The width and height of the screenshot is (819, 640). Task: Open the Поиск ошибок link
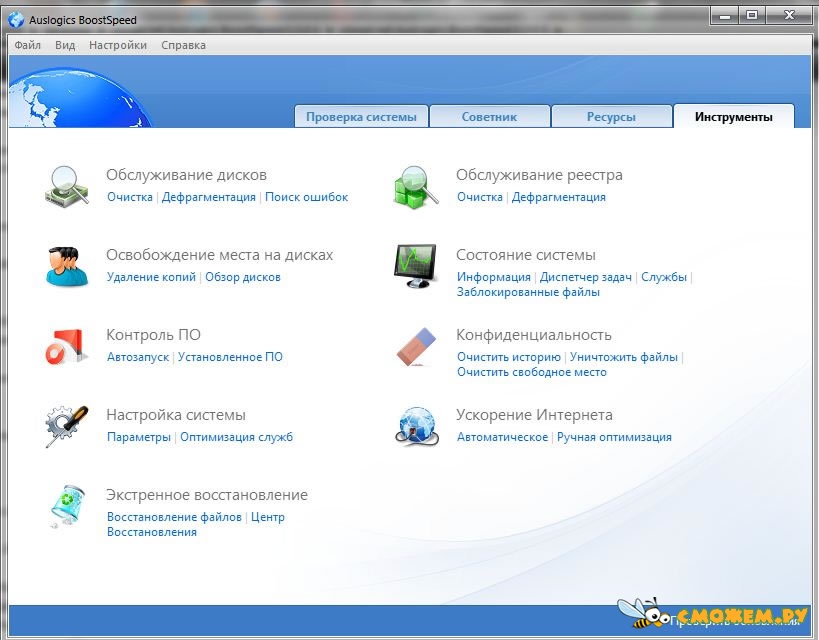[x=307, y=197]
